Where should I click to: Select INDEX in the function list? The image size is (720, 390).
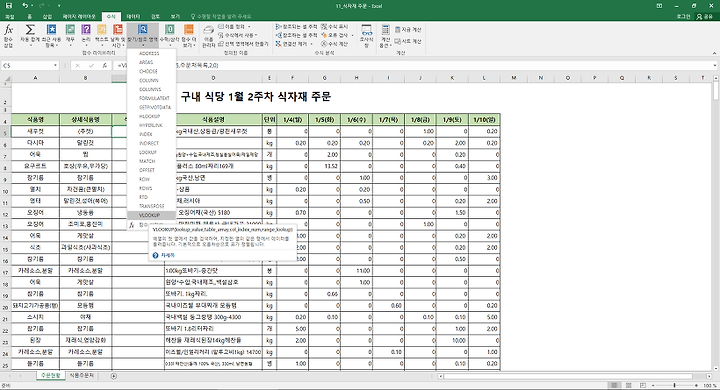[x=151, y=134]
